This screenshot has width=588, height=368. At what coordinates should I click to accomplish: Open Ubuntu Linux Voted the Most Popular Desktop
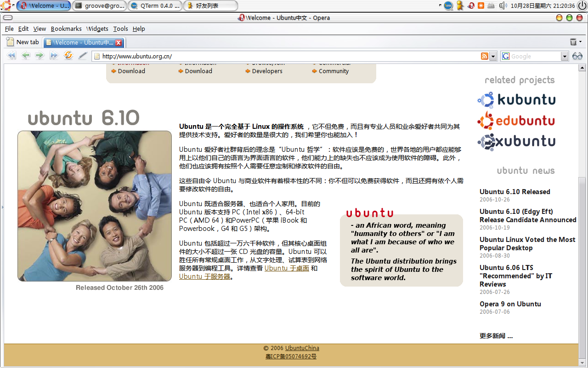tap(527, 244)
